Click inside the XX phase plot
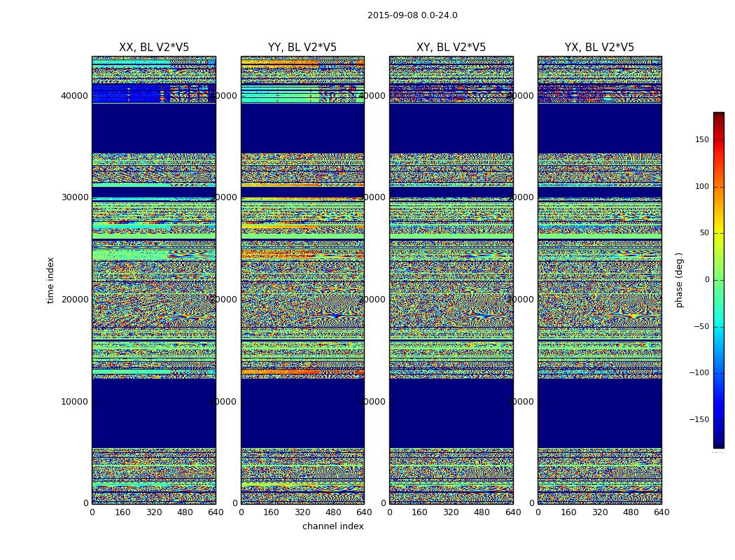Screen dimensions: 735x560 pos(154,280)
